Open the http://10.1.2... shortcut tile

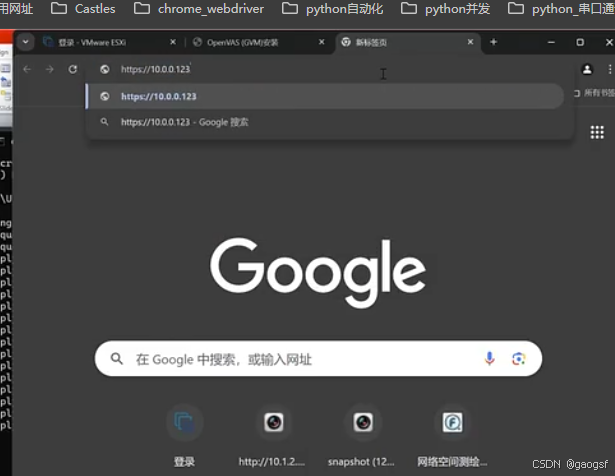click(x=272, y=436)
